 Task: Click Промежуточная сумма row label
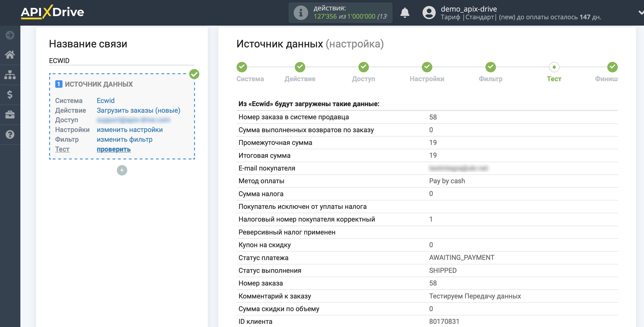click(x=275, y=143)
